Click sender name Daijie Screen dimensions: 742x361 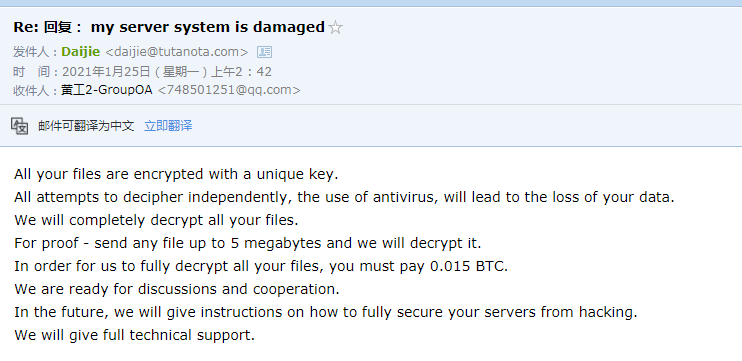(x=80, y=52)
